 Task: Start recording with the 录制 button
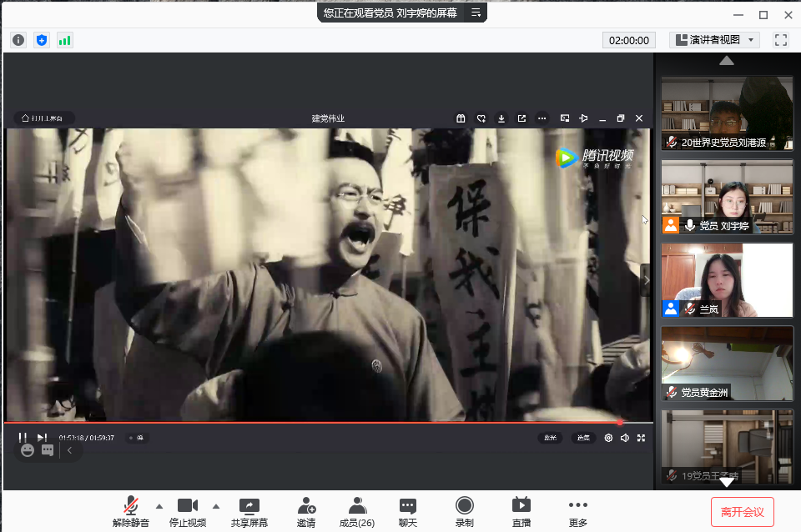pyautogui.click(x=465, y=511)
